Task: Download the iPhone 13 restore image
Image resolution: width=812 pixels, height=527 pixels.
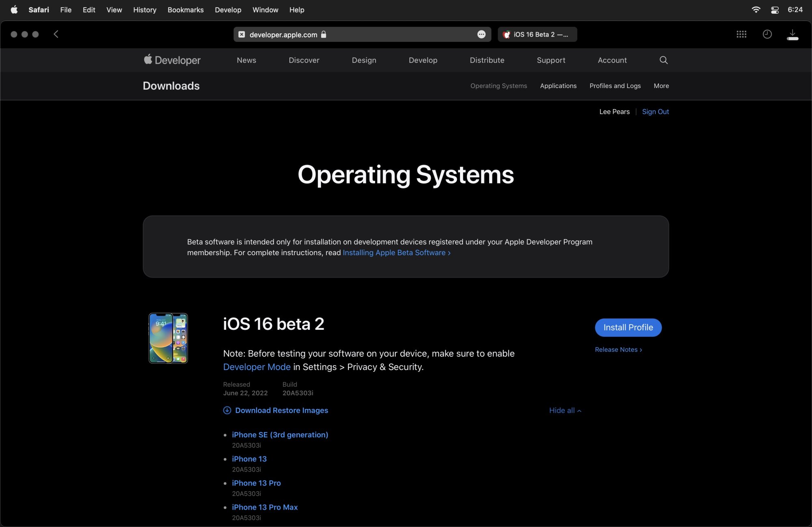Action: coord(249,459)
